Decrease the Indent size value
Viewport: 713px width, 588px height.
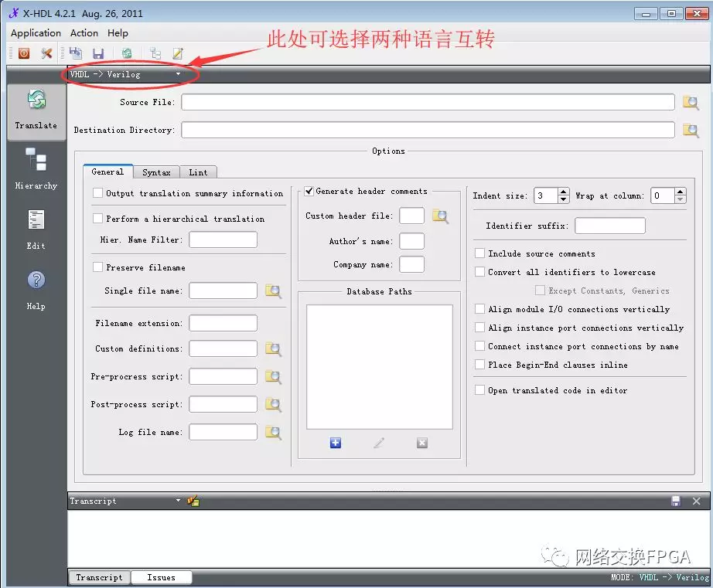(564, 199)
